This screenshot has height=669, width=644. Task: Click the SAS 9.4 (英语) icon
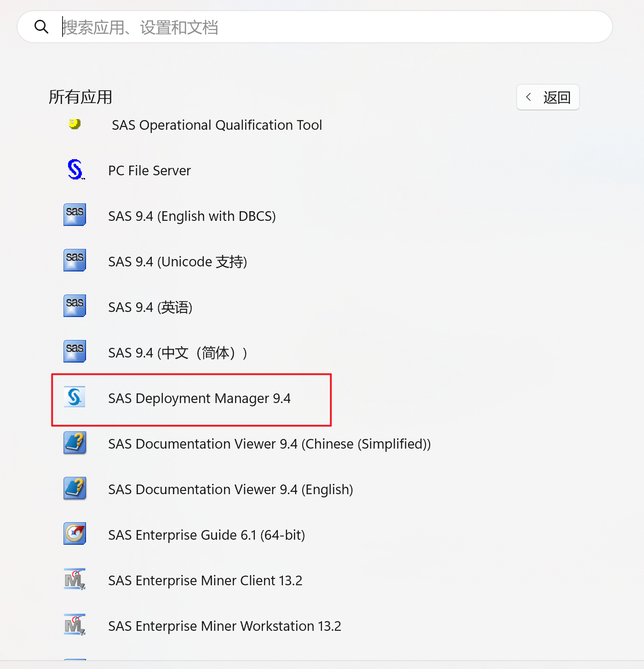75,306
